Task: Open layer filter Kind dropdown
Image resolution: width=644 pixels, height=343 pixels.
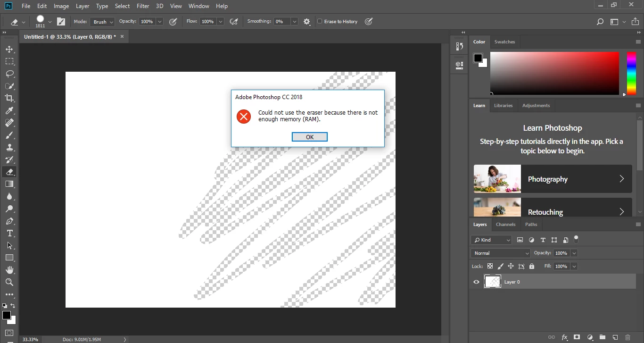Action: pyautogui.click(x=491, y=240)
